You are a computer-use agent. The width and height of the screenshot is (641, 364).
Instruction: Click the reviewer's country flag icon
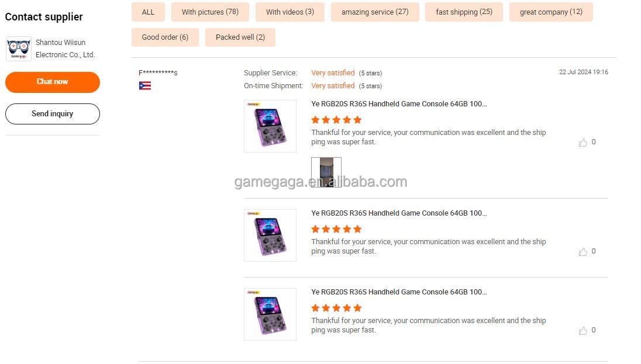coord(144,85)
